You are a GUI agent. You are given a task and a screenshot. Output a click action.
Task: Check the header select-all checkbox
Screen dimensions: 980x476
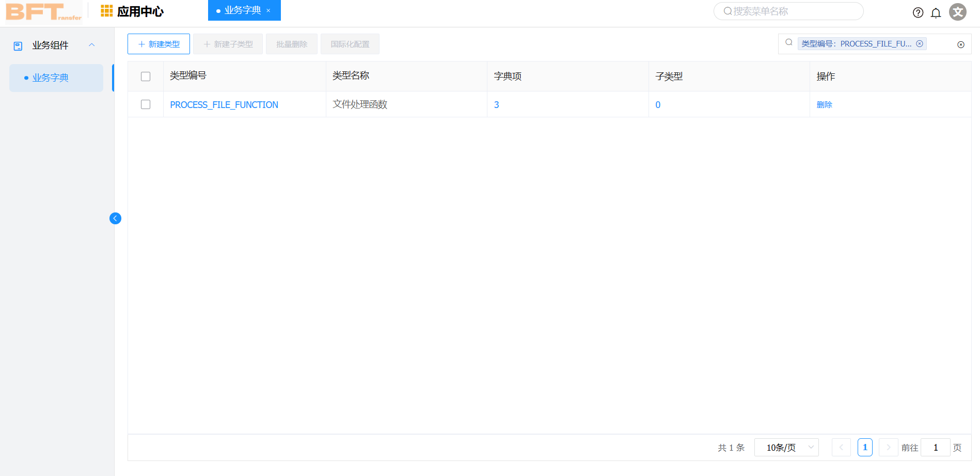[146, 76]
